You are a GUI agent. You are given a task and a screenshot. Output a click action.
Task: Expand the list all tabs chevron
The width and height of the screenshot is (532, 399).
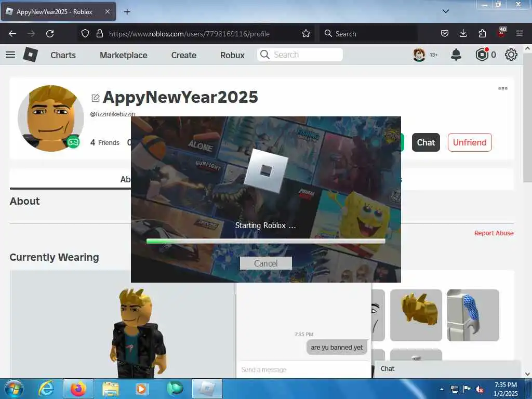(x=445, y=11)
